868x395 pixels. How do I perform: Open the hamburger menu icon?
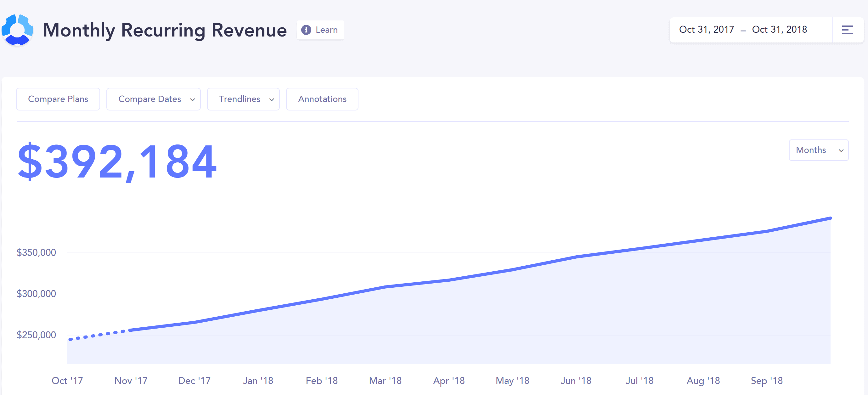pos(848,30)
